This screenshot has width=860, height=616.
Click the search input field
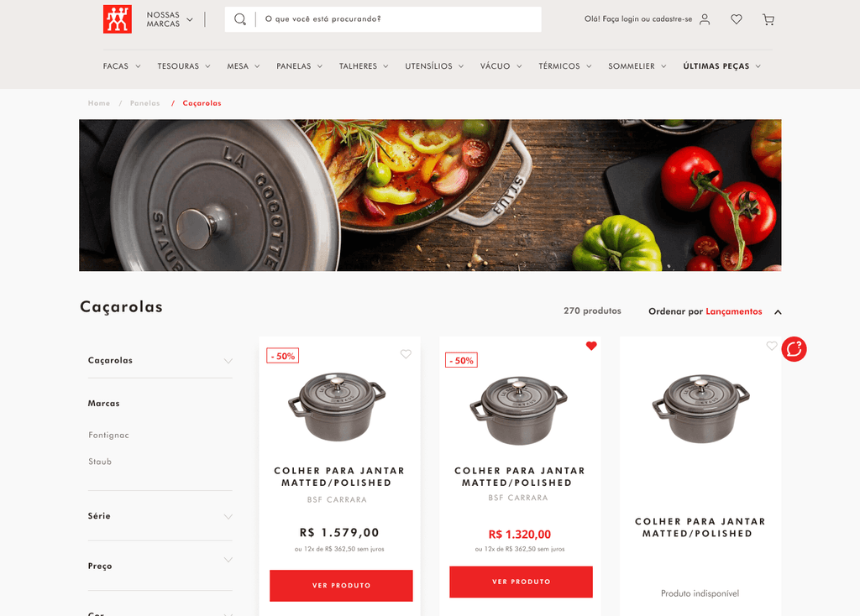(401, 19)
